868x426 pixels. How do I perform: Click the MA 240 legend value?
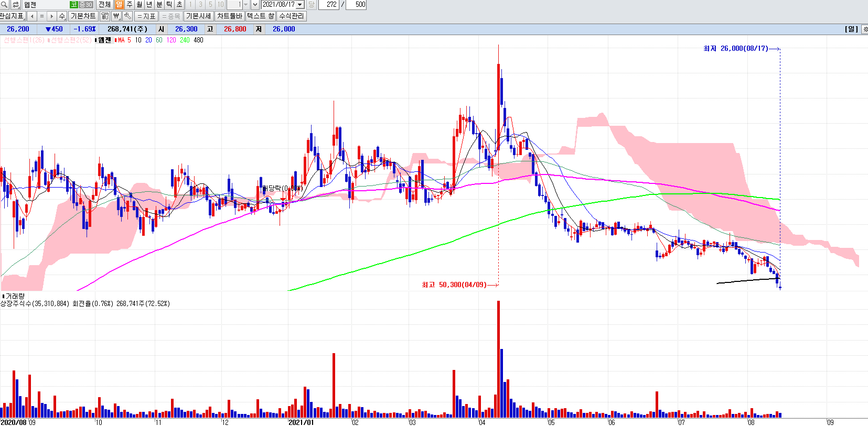tap(185, 40)
